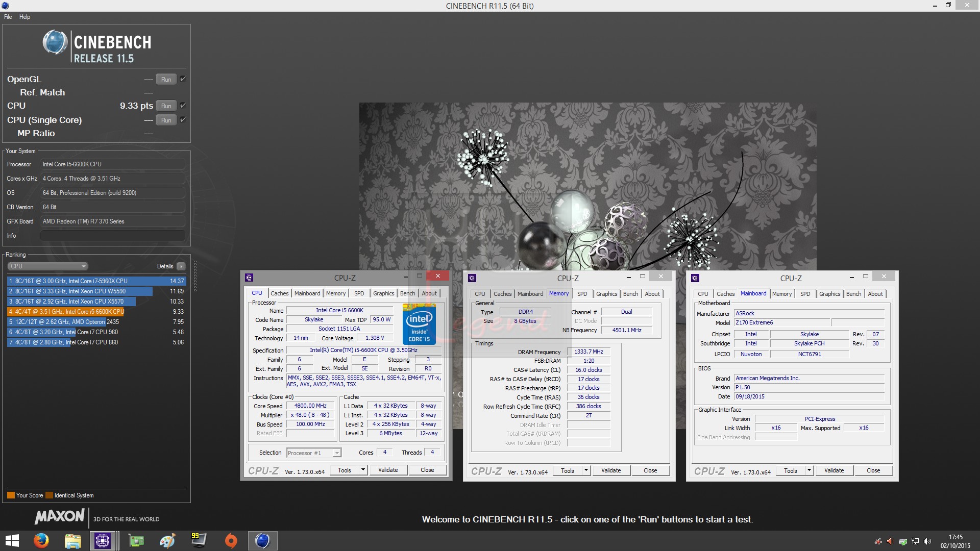Click Validate in the CPU window
Viewport: 980px width, 551px height.
(x=388, y=470)
